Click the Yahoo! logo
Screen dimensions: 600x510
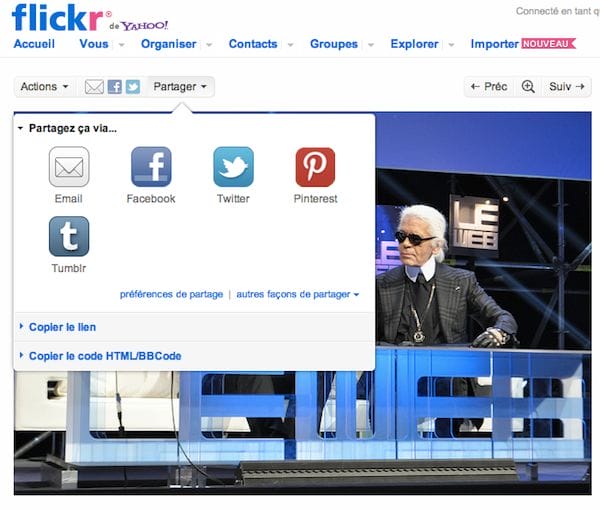coord(145,26)
